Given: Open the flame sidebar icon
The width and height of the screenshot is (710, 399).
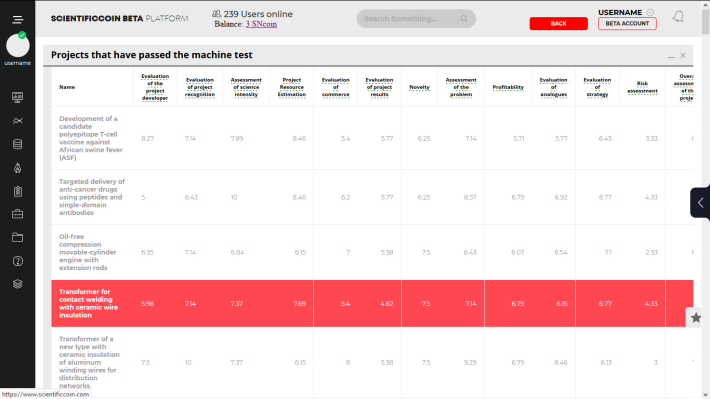Looking at the screenshot, I should coord(18,168).
